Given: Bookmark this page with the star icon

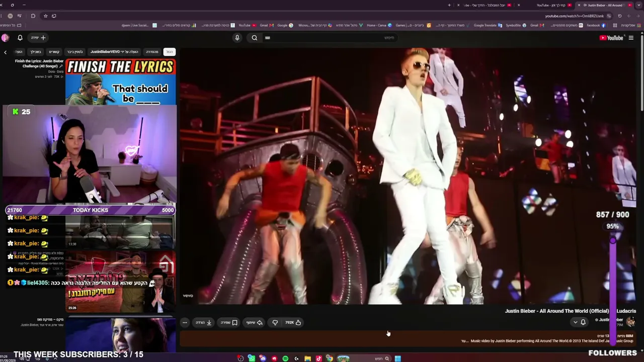Looking at the screenshot, I should 45,16.
